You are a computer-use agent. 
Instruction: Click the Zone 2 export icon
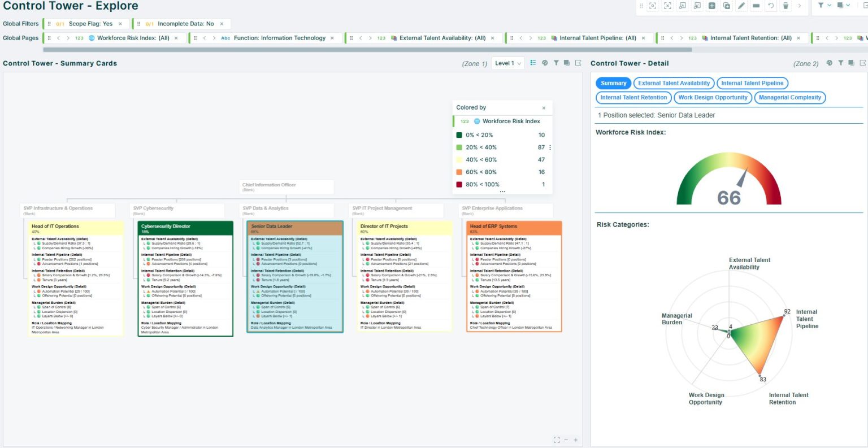(863, 63)
